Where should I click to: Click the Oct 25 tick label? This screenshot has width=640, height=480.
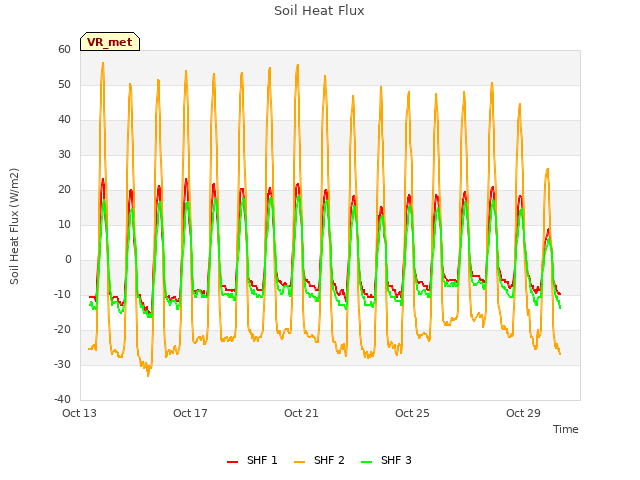click(x=412, y=413)
